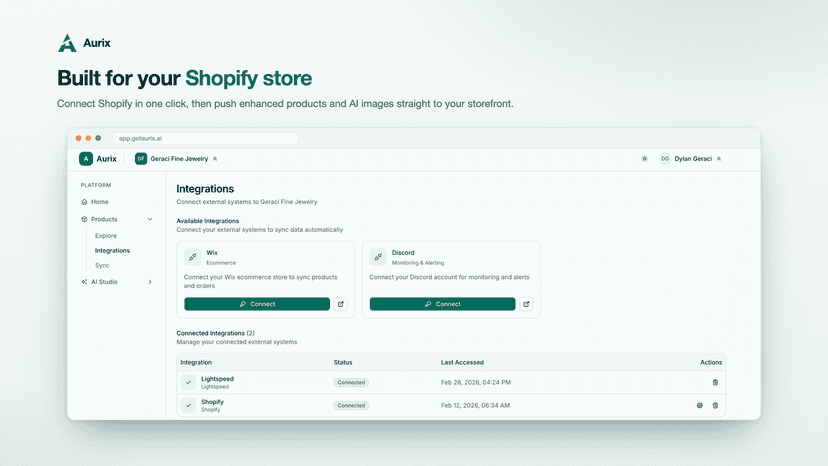
Task: Open Products in the sidebar
Action: (x=104, y=219)
